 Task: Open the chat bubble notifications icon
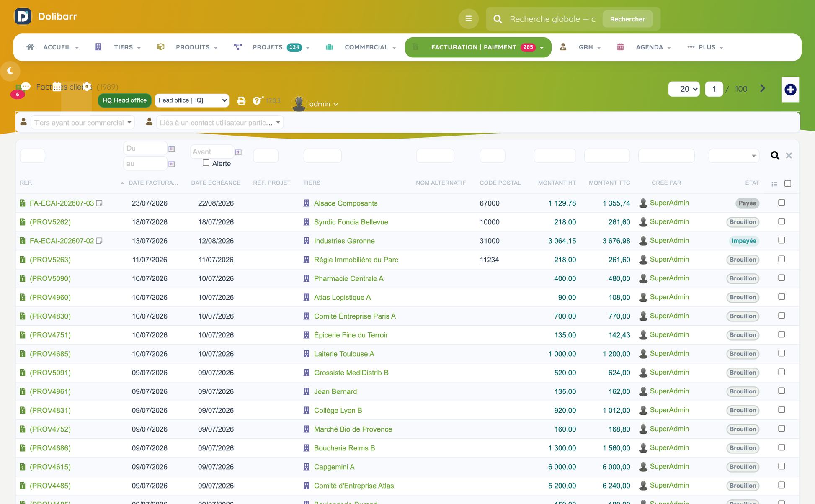[26, 86]
